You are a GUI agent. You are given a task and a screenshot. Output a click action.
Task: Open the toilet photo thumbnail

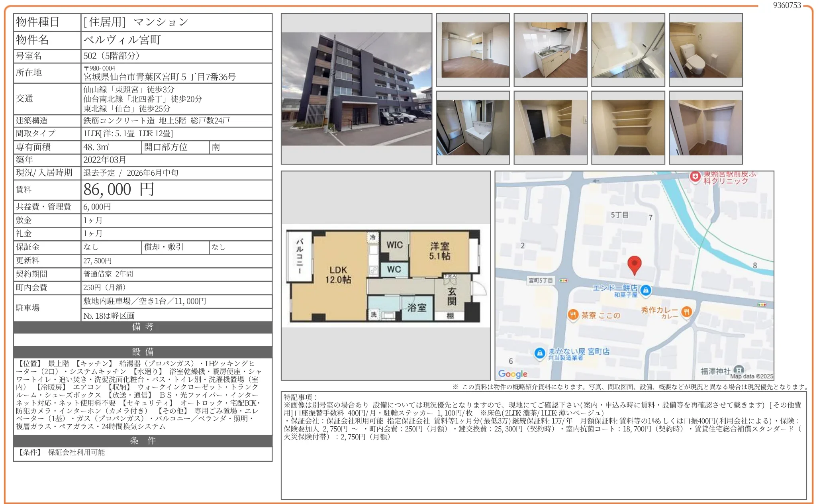pos(706,50)
